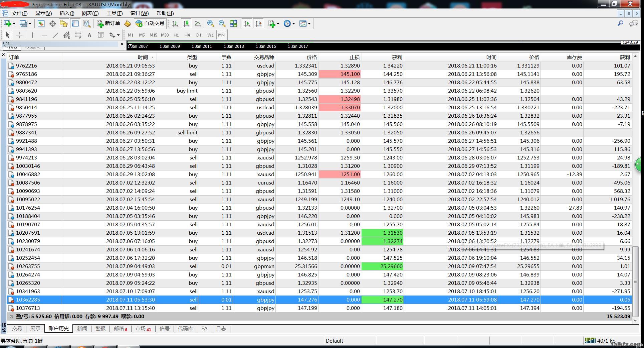The width and height of the screenshot is (644, 348).
Task: Switch chart to line chart
Action: click(198, 23)
